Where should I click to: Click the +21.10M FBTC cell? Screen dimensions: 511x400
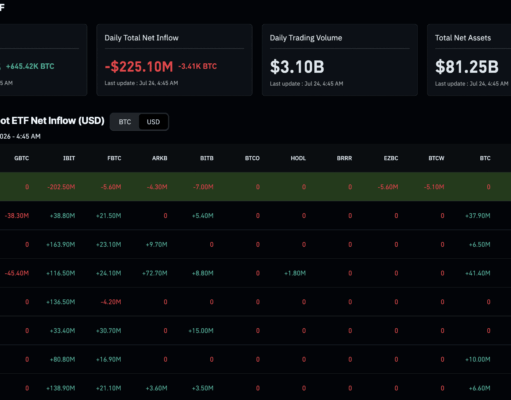(x=109, y=388)
